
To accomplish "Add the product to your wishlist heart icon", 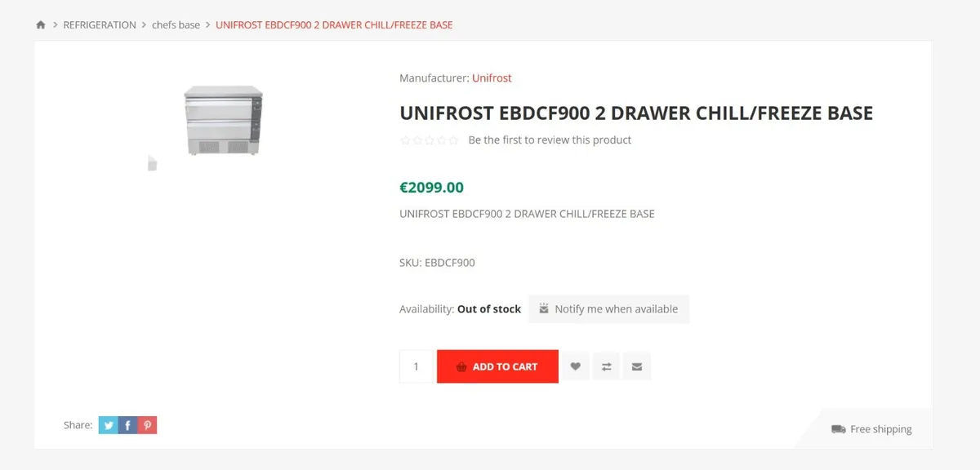I will coord(575,366).
